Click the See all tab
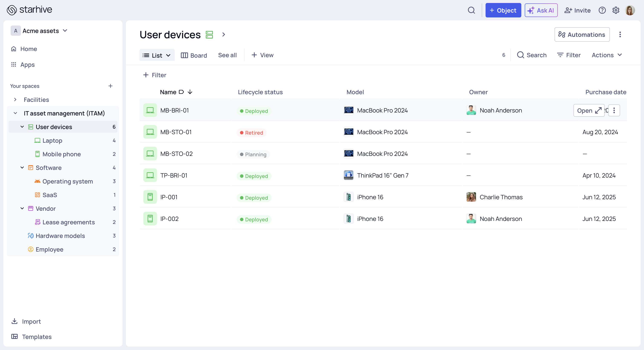The width and height of the screenshot is (644, 350). pos(227,55)
